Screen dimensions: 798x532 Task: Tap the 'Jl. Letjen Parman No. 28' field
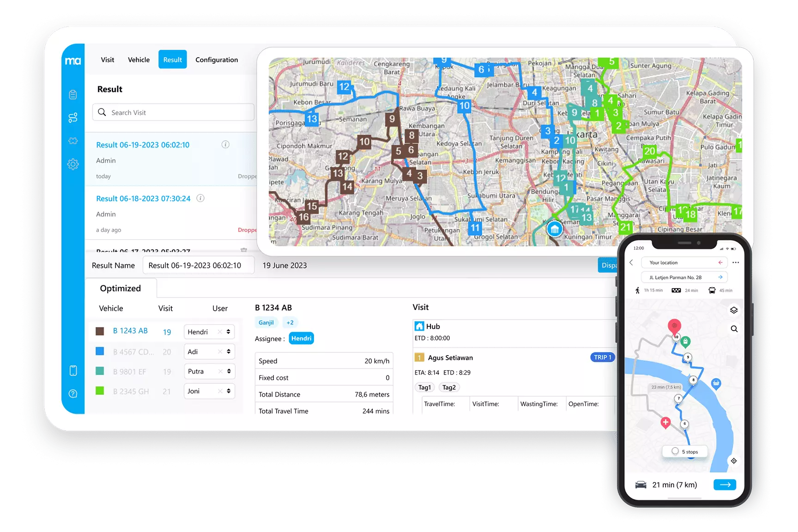coord(684,278)
